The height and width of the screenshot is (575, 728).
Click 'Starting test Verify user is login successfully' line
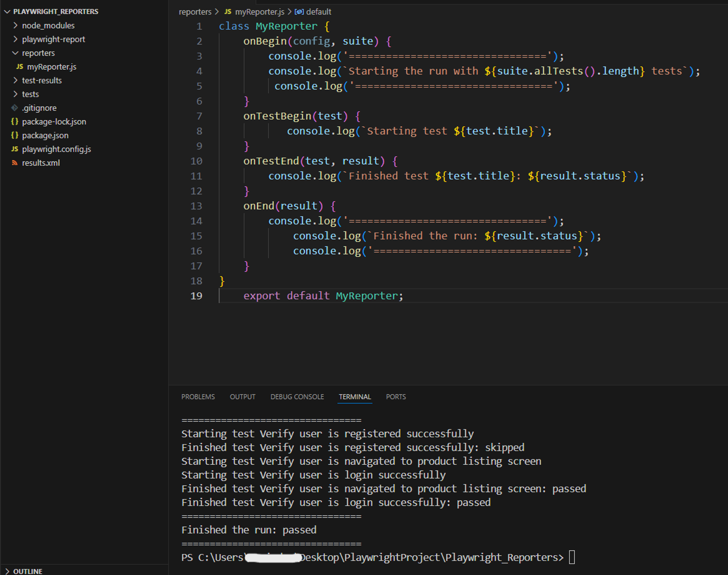coord(314,475)
